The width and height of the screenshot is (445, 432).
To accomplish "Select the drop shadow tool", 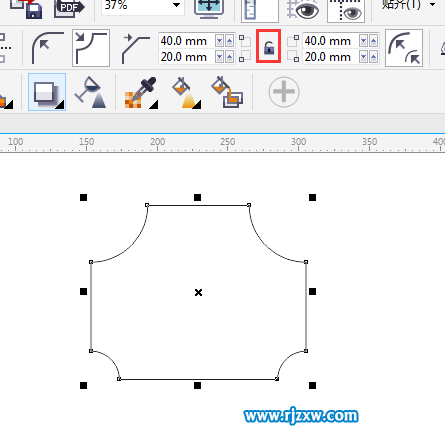I will click(47, 92).
